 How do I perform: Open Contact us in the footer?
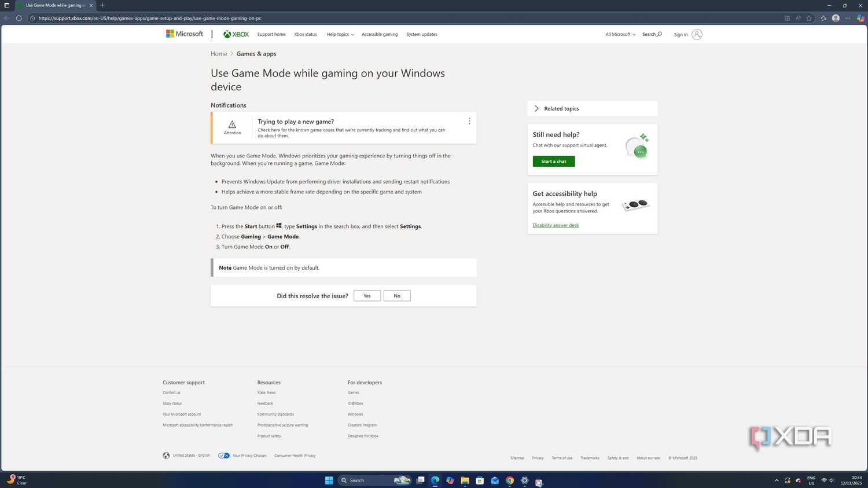[171, 392]
